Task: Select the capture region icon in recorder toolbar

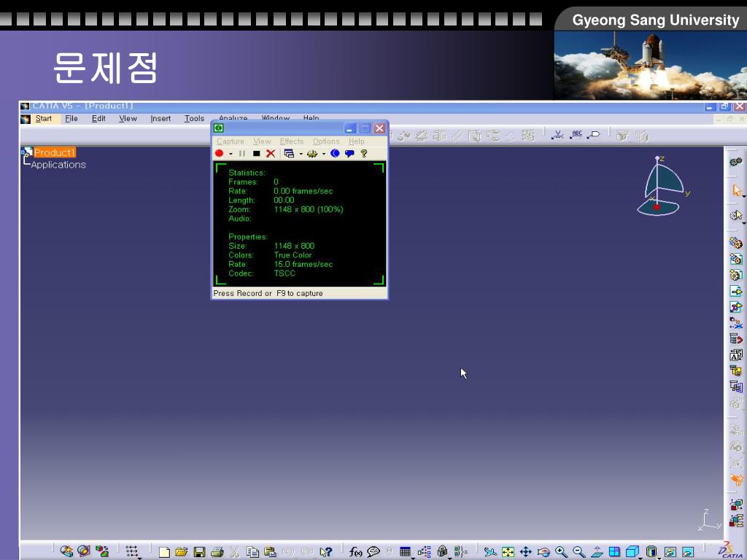Action: coord(289,153)
